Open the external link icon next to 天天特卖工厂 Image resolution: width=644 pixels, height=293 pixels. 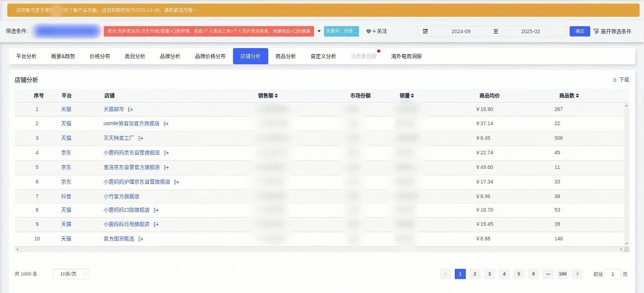[x=141, y=138]
